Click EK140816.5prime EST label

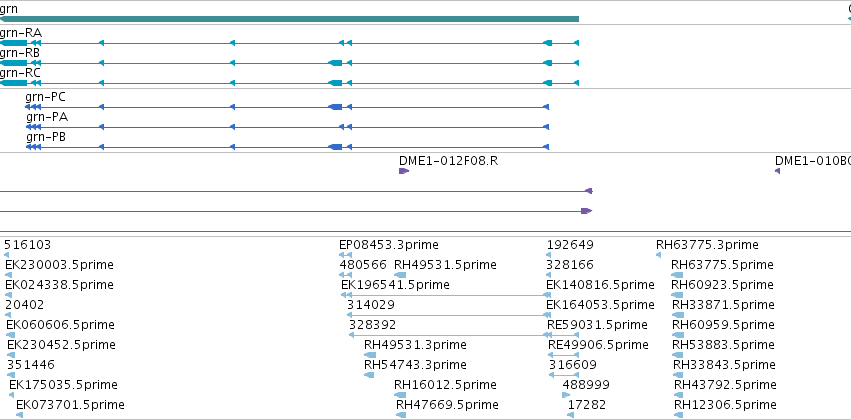pos(601,285)
